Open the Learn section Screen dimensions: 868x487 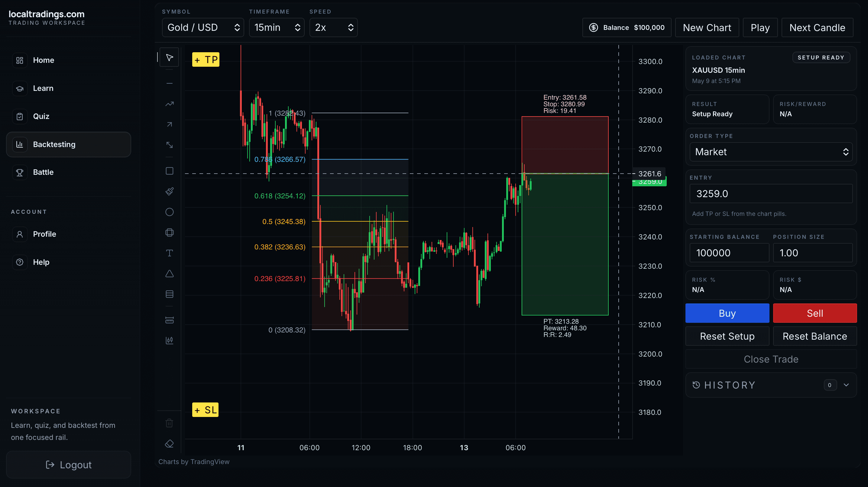(x=68, y=88)
